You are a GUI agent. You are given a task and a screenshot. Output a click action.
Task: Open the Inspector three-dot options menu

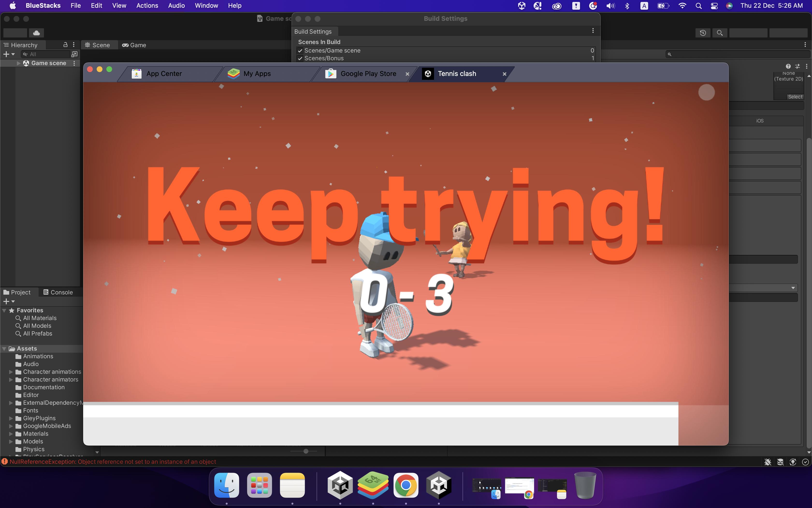click(x=807, y=67)
